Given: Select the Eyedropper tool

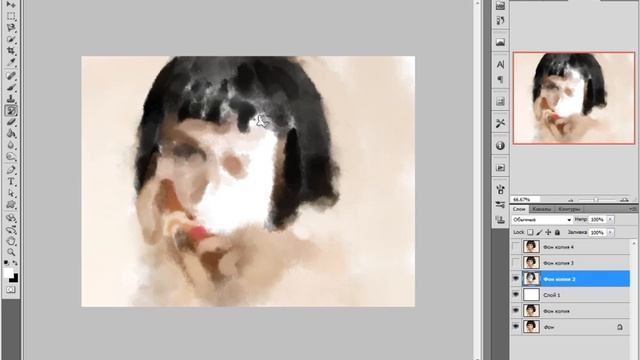Looking at the screenshot, I should click(x=11, y=62).
